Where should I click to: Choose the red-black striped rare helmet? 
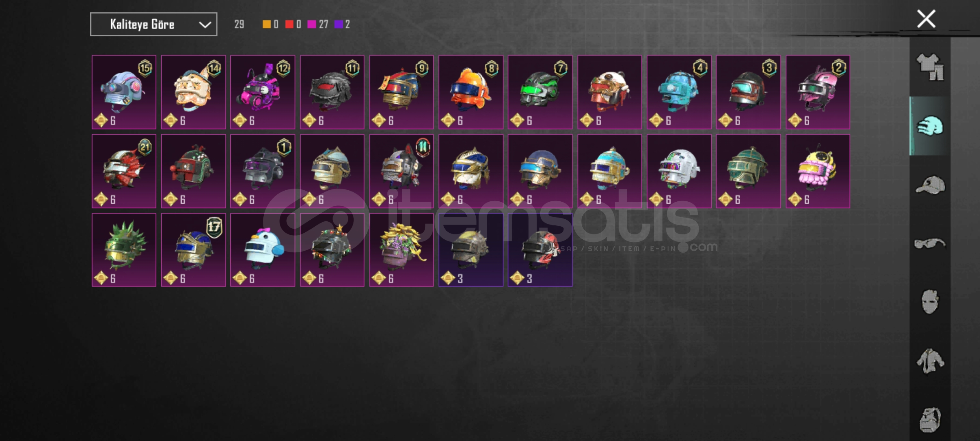pos(540,250)
